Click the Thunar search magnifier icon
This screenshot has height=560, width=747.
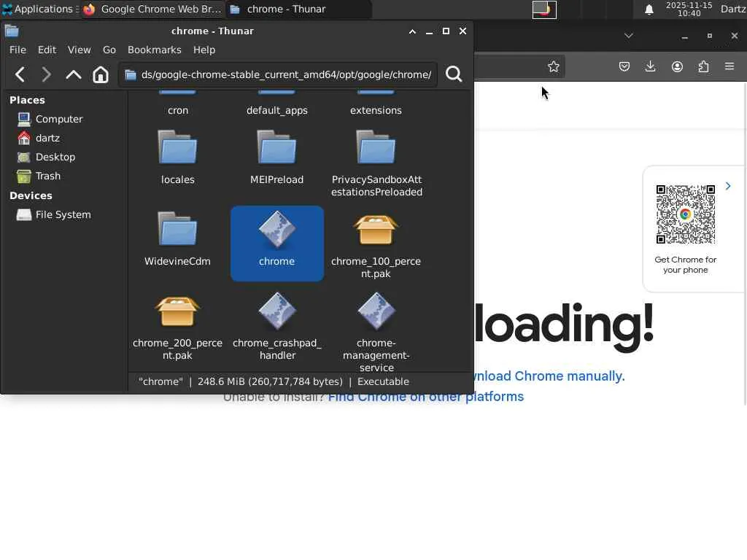pos(454,74)
